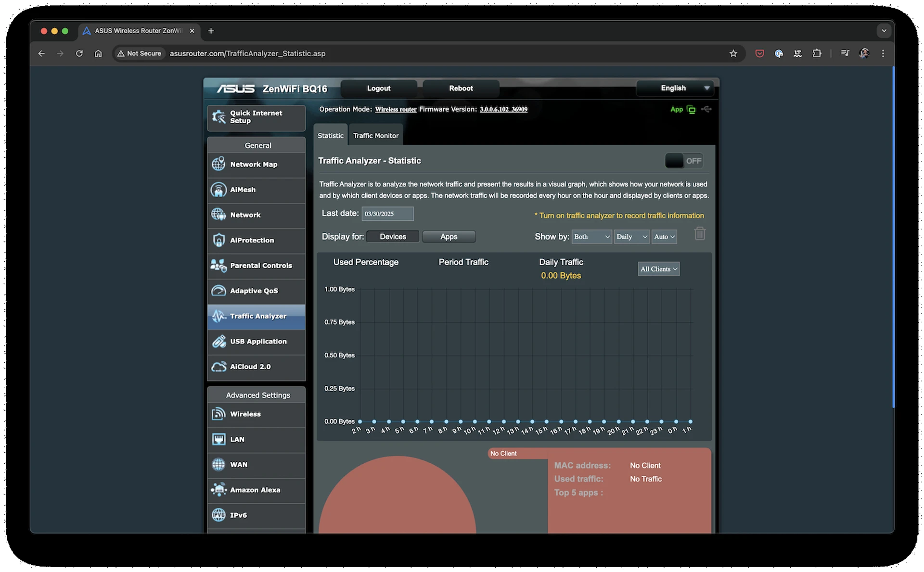The height and width of the screenshot is (572, 924).
Task: Open a new browser tab
Action: click(211, 31)
